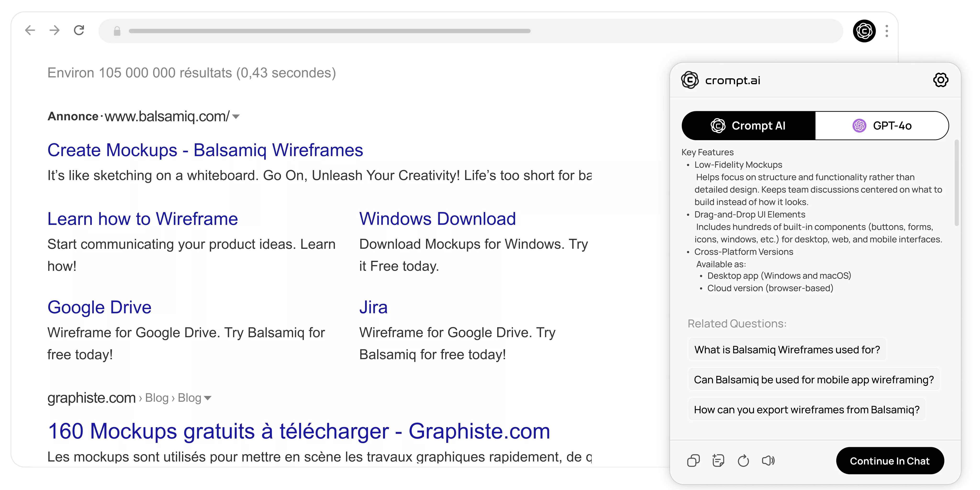Reload the page with refresh icon

click(79, 30)
